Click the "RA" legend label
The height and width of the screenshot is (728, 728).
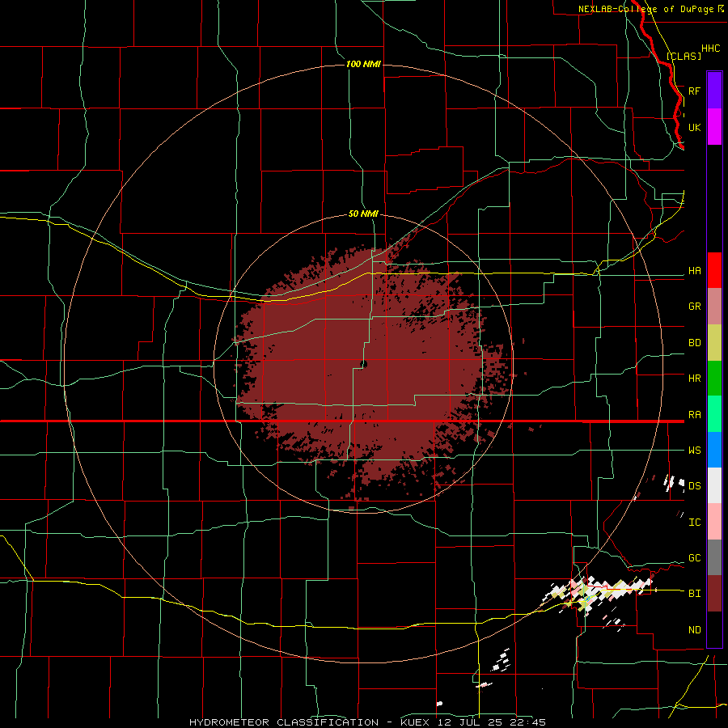click(x=695, y=415)
